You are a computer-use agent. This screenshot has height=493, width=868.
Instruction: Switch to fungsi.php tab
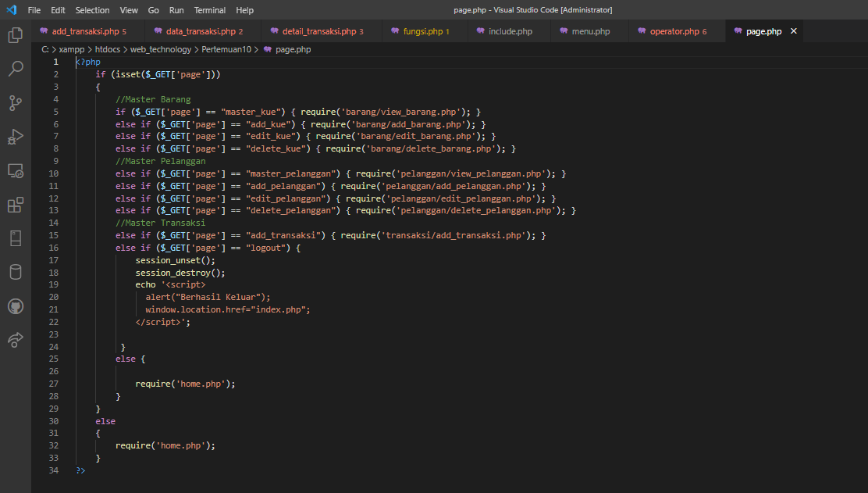(x=425, y=31)
